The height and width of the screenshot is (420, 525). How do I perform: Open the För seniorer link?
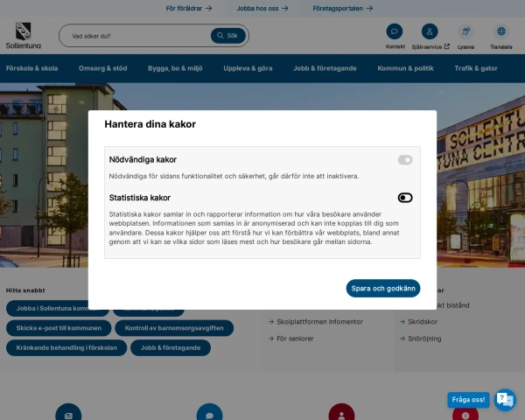(x=295, y=339)
